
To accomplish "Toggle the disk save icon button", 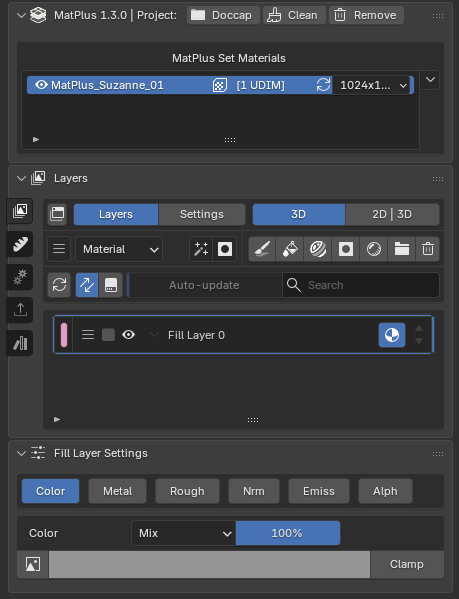I will click(111, 285).
